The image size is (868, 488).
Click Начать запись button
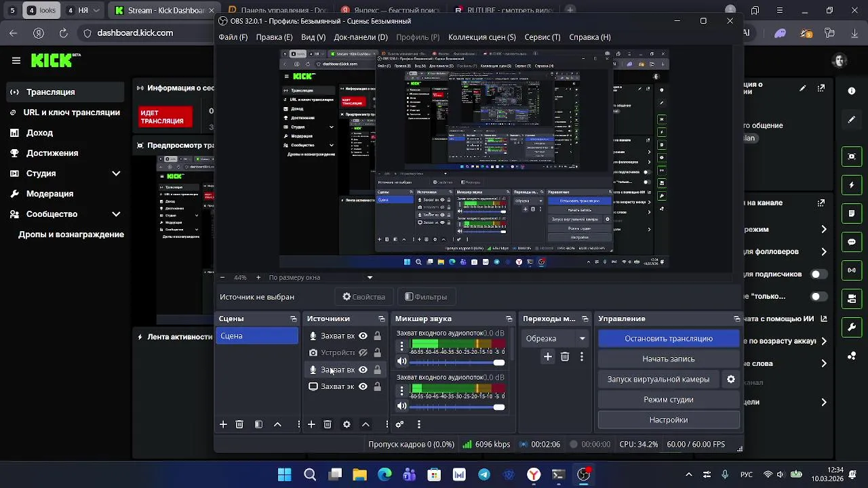click(669, 359)
